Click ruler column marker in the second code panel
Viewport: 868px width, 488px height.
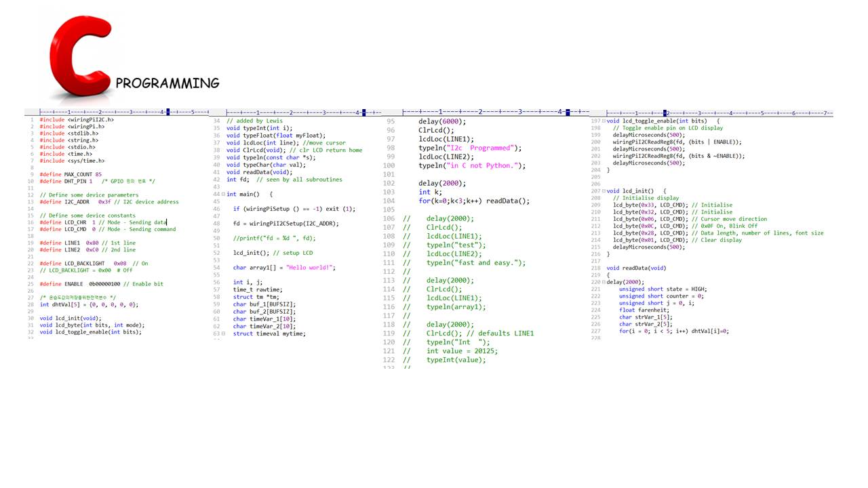point(363,113)
